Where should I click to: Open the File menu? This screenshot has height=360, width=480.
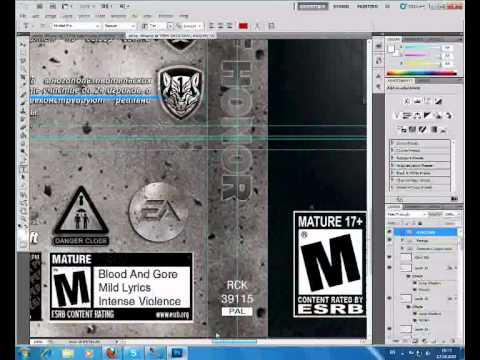coord(23,16)
